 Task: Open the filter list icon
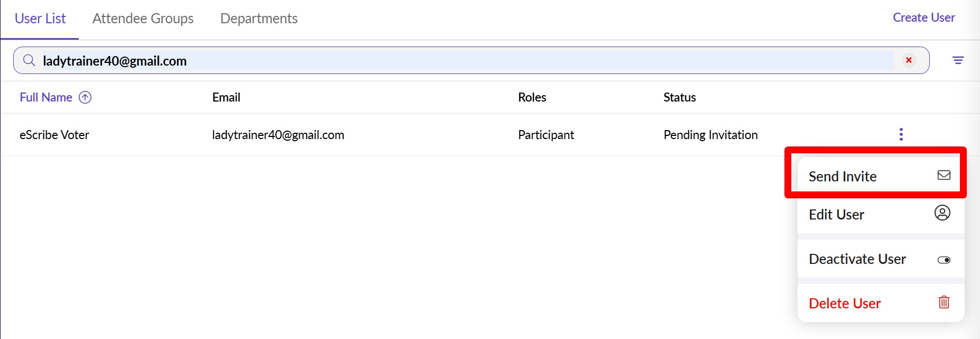pyautogui.click(x=958, y=60)
